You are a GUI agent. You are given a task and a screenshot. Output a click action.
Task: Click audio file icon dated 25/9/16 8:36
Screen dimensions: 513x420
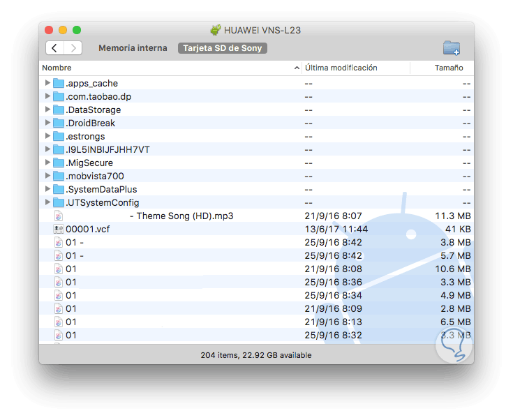click(x=59, y=282)
